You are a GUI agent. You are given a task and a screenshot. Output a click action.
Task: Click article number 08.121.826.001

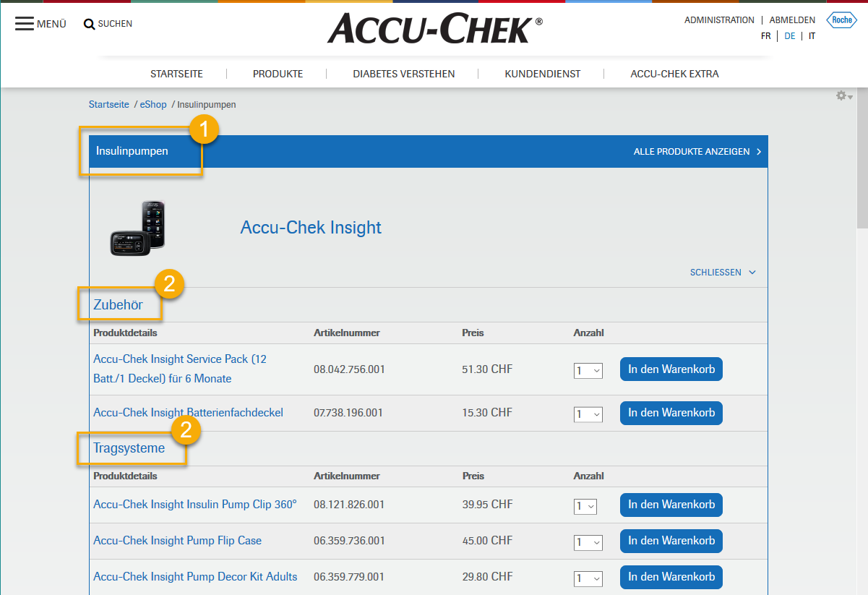click(349, 505)
